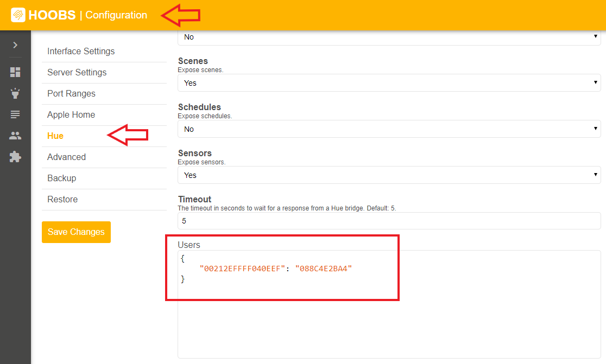The image size is (606, 364).
Task: Open the Schedules dropdown set to No
Action: (389, 129)
